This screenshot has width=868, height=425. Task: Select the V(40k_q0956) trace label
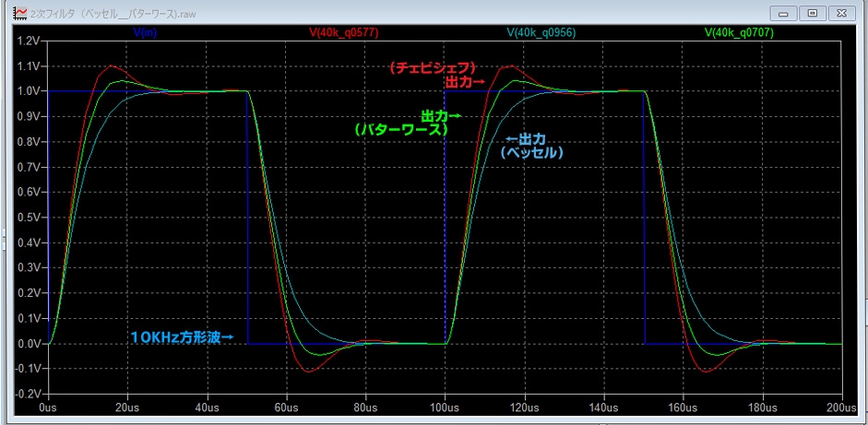click(x=541, y=33)
